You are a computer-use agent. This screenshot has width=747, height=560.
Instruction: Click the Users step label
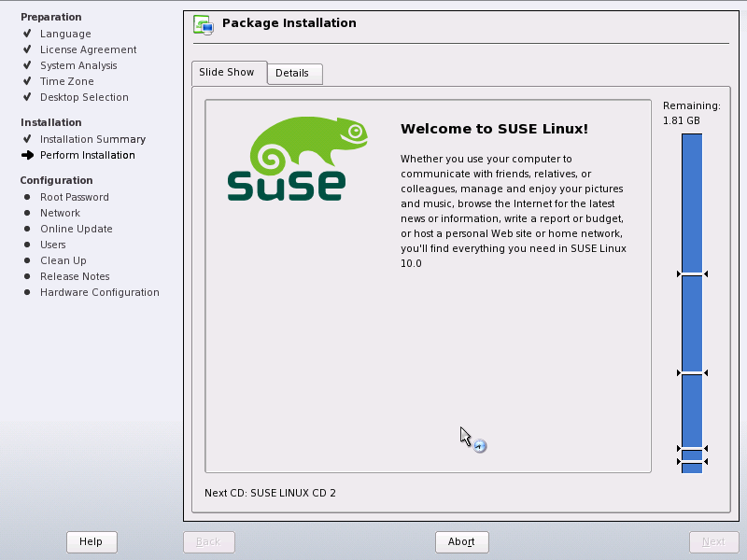[x=53, y=245]
